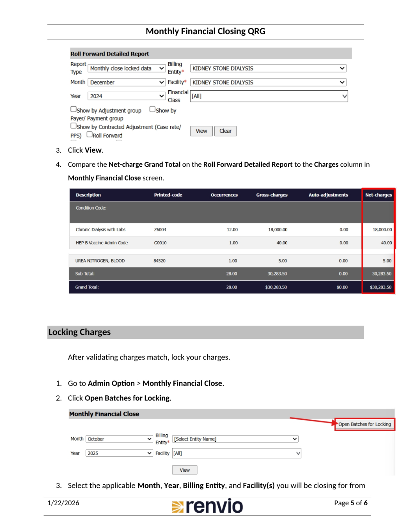Viewport: 411px width, 532px height.
Task: Click the Condition Code label
Action: (x=91, y=208)
